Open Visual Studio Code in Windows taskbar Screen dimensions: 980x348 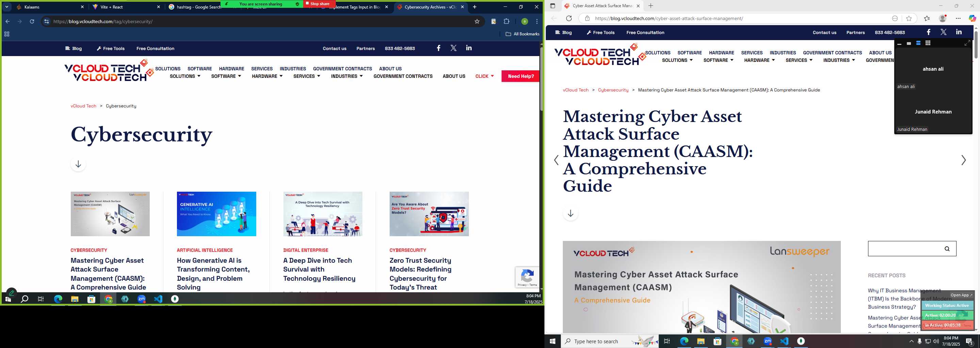tap(784, 341)
